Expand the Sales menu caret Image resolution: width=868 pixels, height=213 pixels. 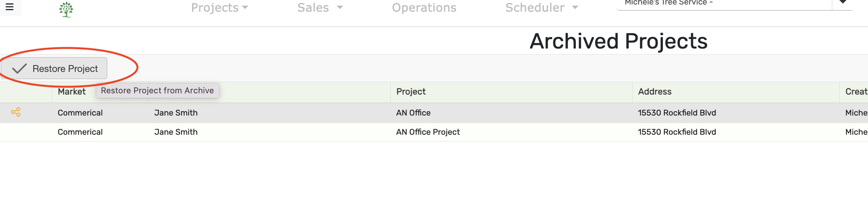click(340, 8)
